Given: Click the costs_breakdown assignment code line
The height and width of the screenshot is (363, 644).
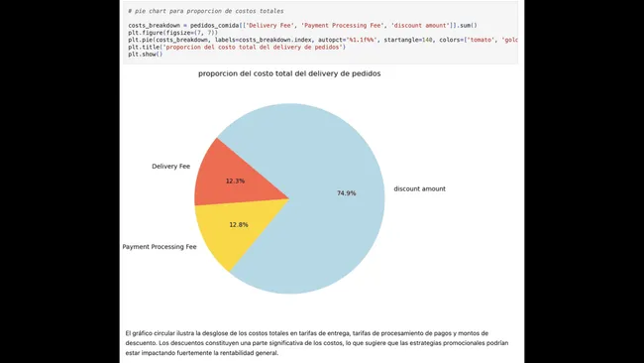Looking at the screenshot, I should (302, 26).
